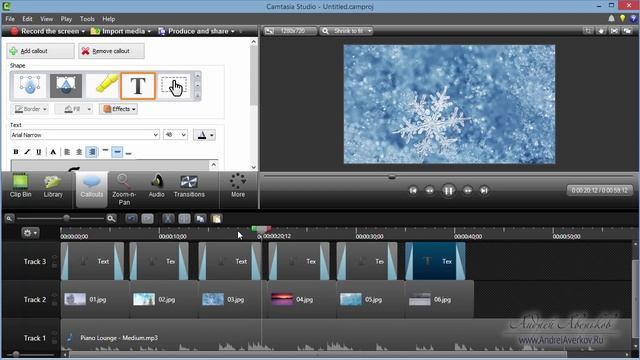Screen dimensions: 640x360
Task: Toggle italic text formatting
Action: click(x=27, y=152)
